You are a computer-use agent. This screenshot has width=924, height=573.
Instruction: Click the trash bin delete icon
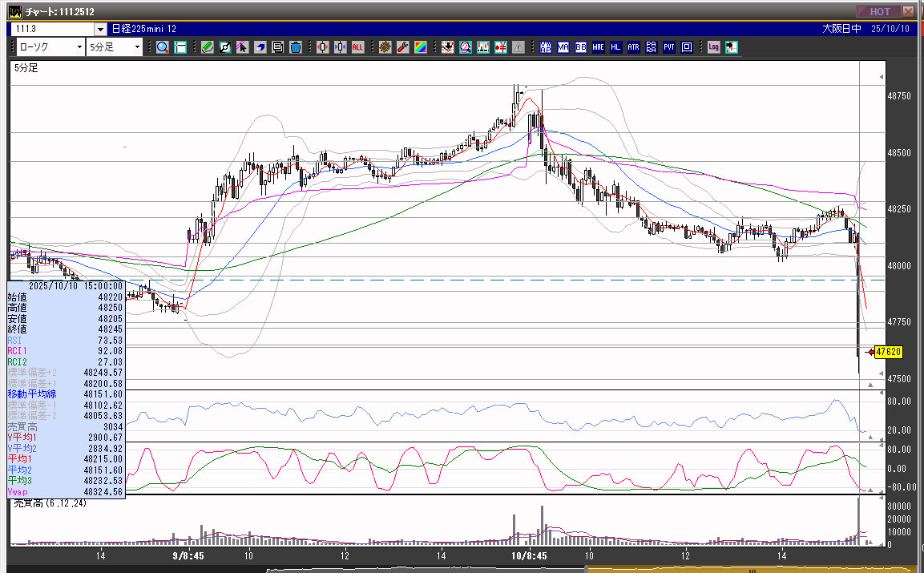(295, 47)
